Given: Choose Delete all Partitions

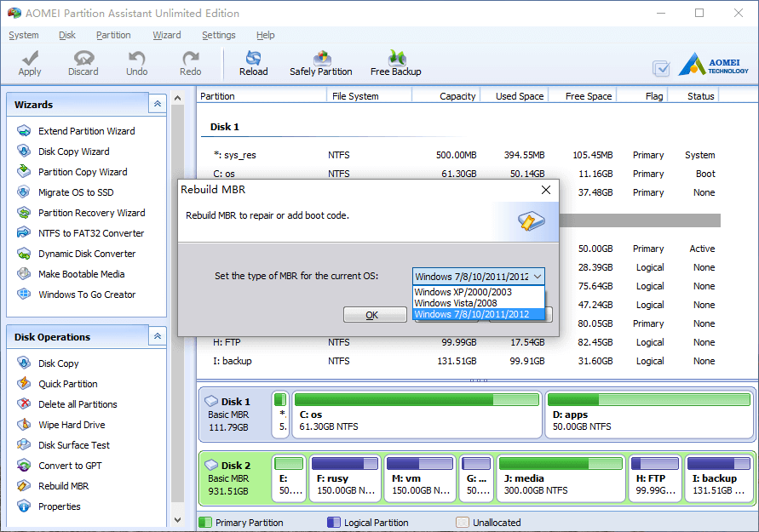Looking at the screenshot, I should point(78,404).
